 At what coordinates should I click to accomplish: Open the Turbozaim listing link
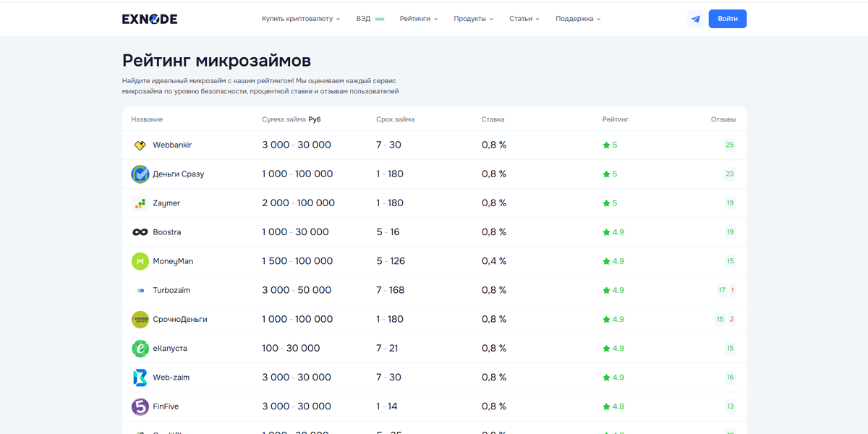point(171,290)
